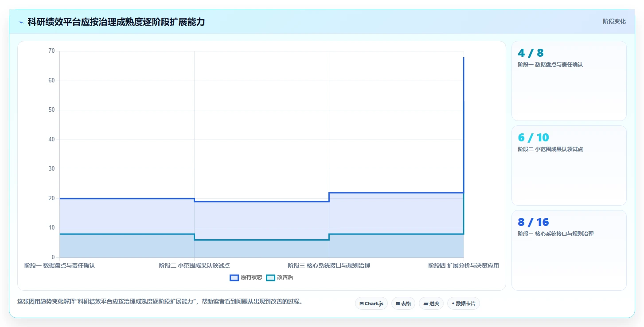This screenshot has height=327, width=644.
Task: Click the y-axis value 20
Action: pos(51,199)
